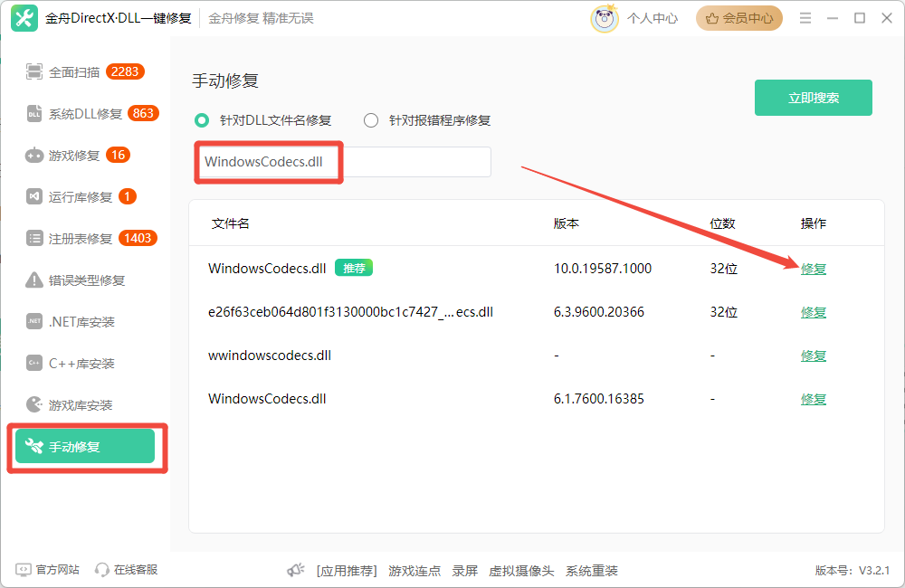Click the registry repair list icon
Screen dimensions: 905x588
point(34,239)
